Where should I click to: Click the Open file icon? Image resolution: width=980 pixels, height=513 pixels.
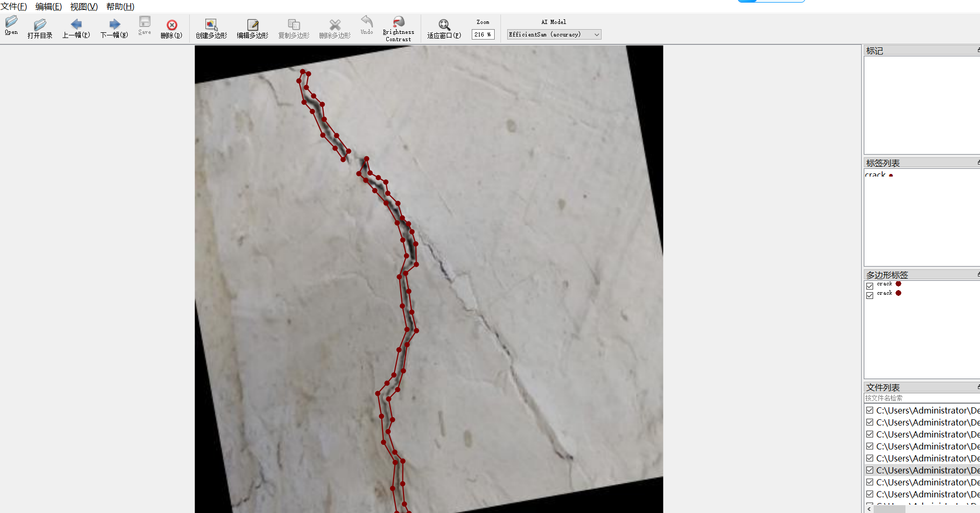click(11, 22)
